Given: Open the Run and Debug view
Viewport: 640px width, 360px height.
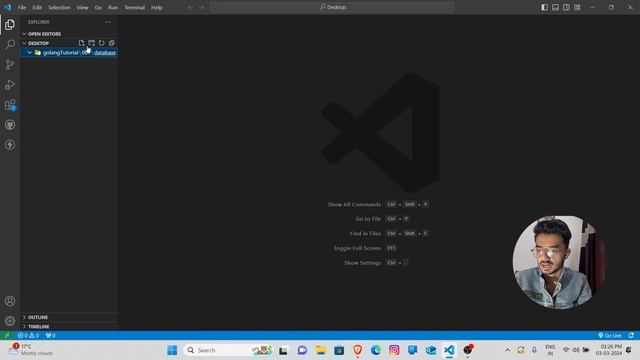Looking at the screenshot, I should coord(10,84).
